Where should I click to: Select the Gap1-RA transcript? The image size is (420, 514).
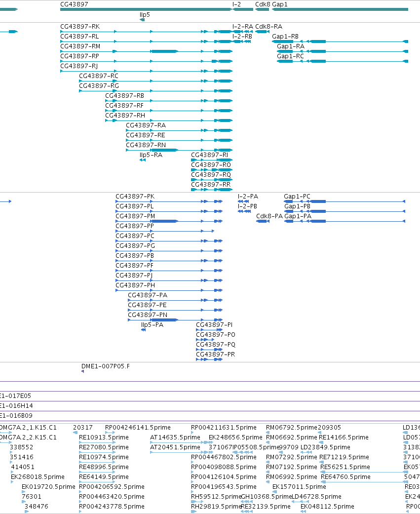pyautogui.click(x=343, y=51)
